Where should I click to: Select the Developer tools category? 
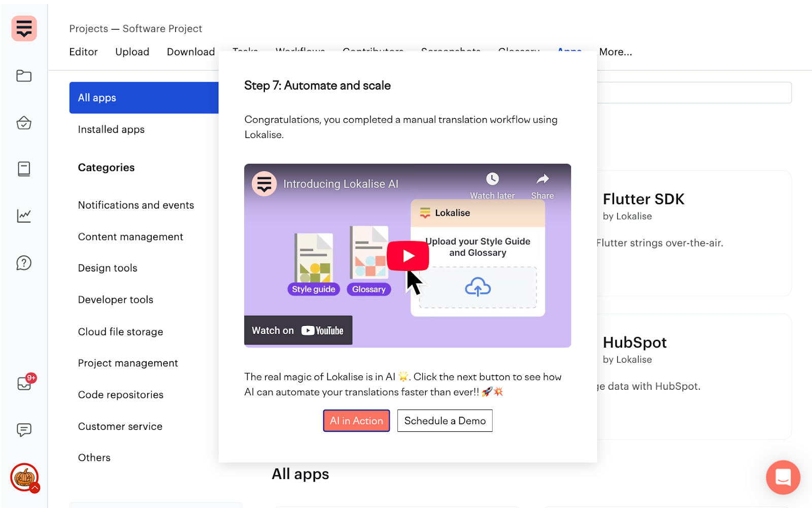point(116,299)
